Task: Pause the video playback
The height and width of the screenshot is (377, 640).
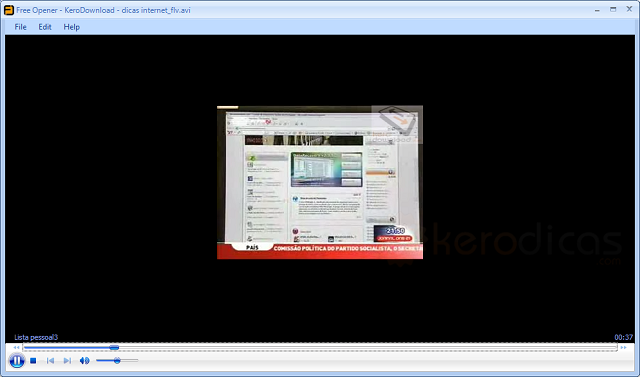Action: tap(17, 361)
